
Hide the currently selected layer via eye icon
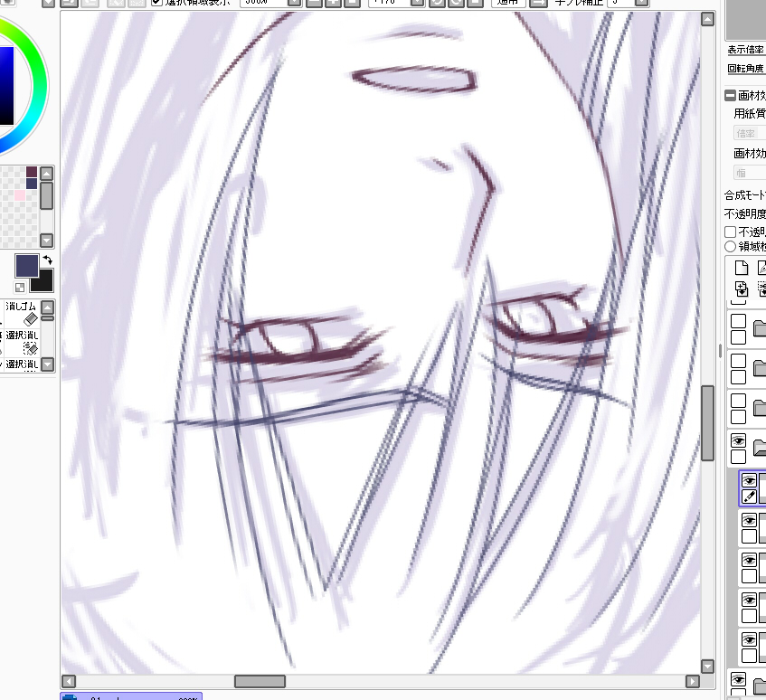[x=749, y=480]
